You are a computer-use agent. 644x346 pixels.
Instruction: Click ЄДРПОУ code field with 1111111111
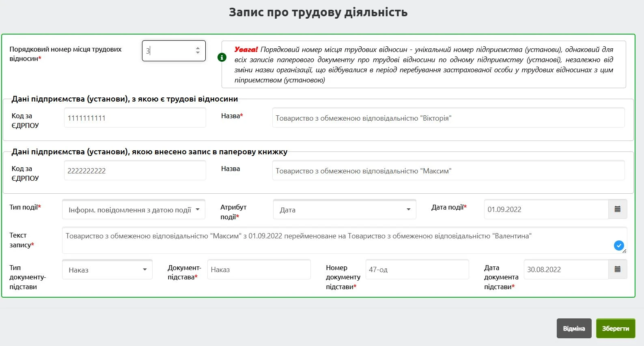point(135,118)
